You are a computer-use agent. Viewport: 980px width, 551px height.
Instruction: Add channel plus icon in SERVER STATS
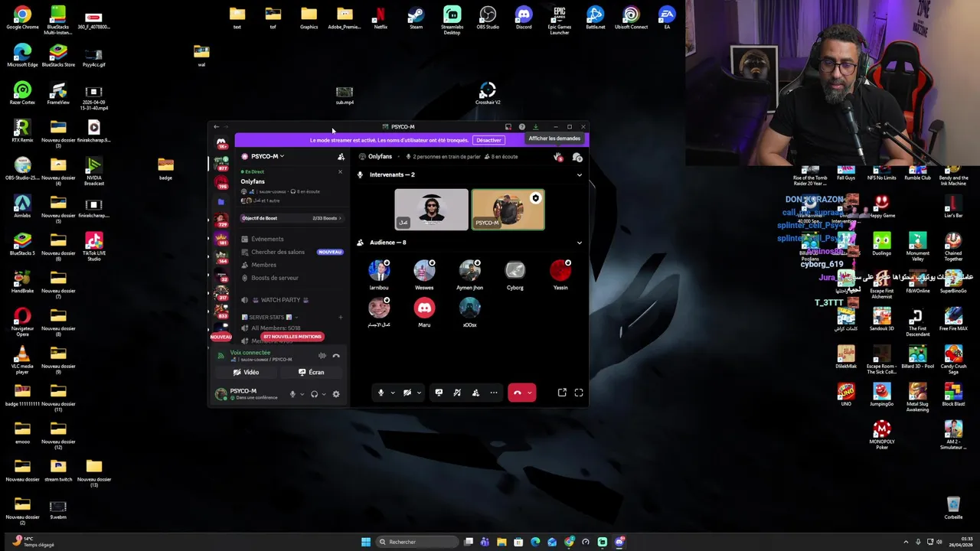341,317
